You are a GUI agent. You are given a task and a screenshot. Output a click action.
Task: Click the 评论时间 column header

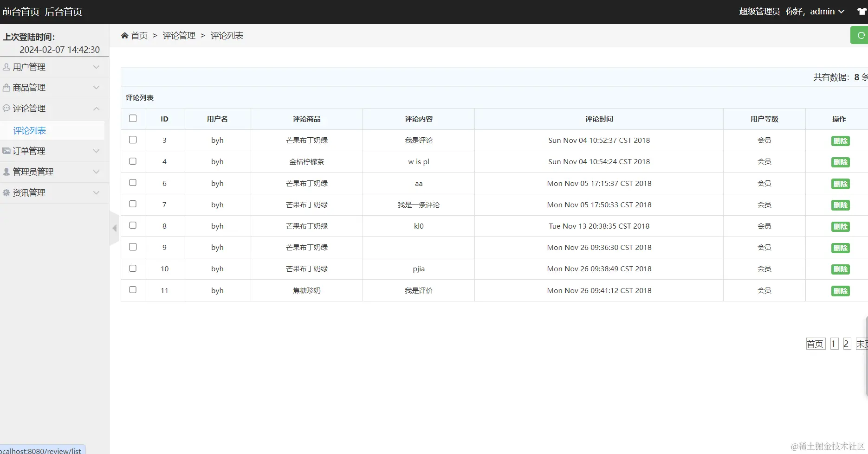599,119
